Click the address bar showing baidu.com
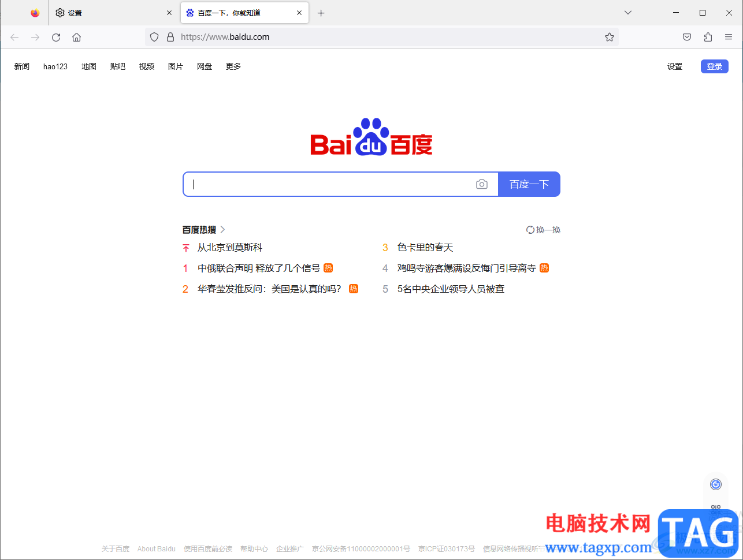Image resolution: width=743 pixels, height=560 pixels. coord(381,37)
